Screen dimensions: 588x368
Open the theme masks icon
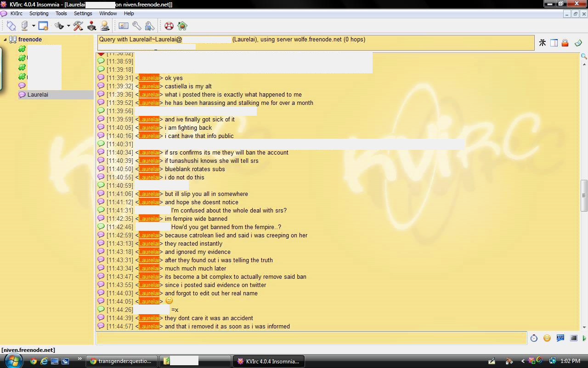[60, 25]
